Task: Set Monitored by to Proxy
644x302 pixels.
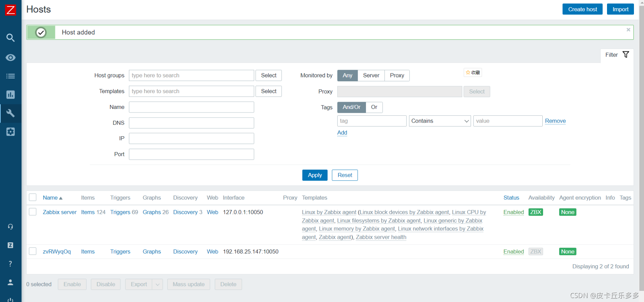Action: tap(397, 75)
